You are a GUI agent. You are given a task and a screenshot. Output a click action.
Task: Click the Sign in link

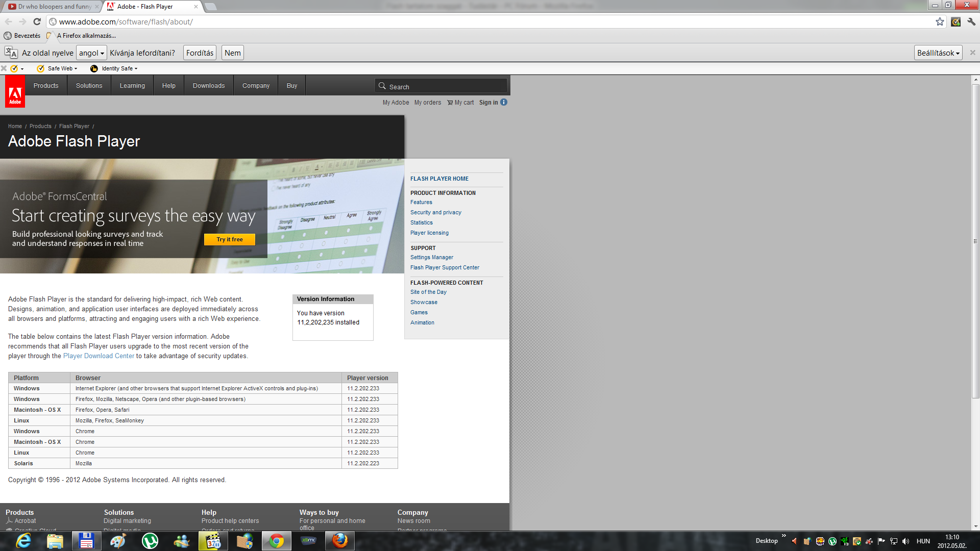click(488, 102)
